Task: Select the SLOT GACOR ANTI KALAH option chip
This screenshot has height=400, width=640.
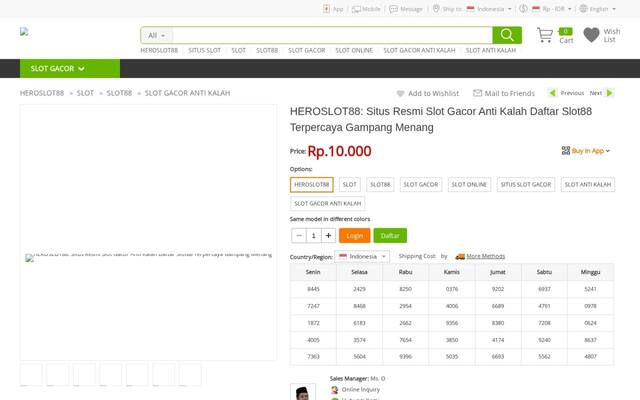Action: click(328, 203)
